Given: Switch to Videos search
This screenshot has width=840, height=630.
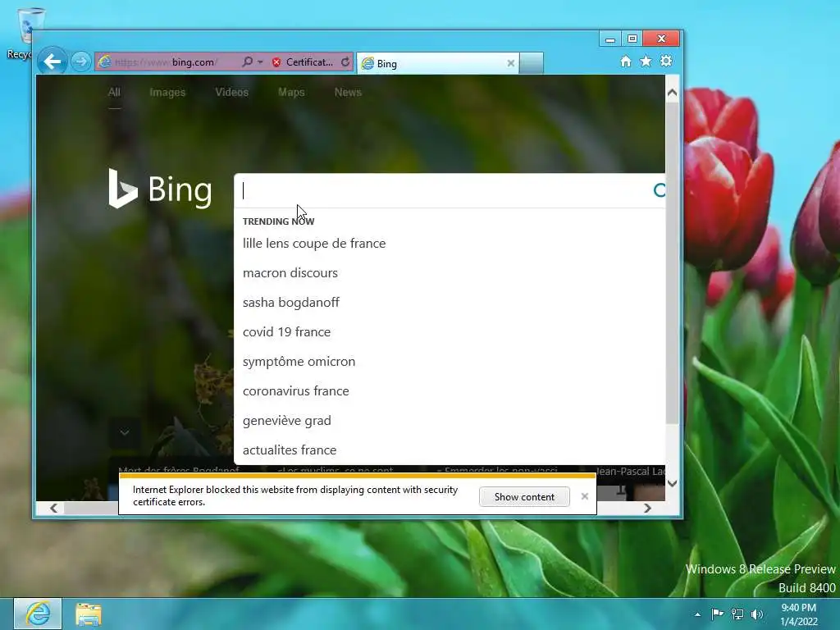Looking at the screenshot, I should coord(231,92).
